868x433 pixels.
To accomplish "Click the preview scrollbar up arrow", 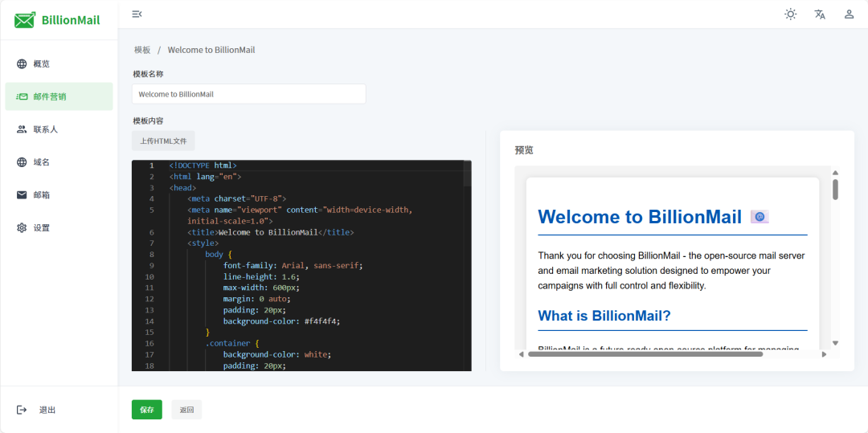I will coord(835,173).
